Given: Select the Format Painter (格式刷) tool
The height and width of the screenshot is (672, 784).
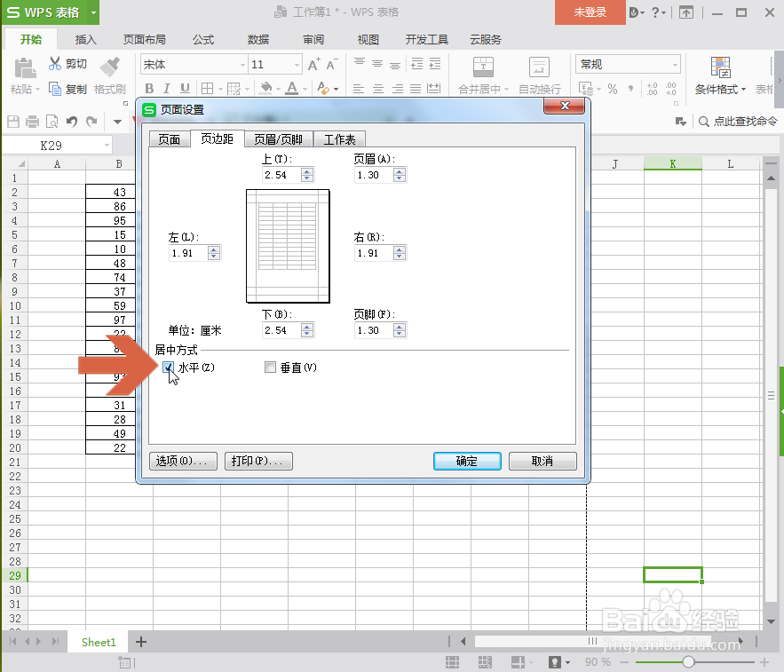Looking at the screenshot, I should [108, 75].
